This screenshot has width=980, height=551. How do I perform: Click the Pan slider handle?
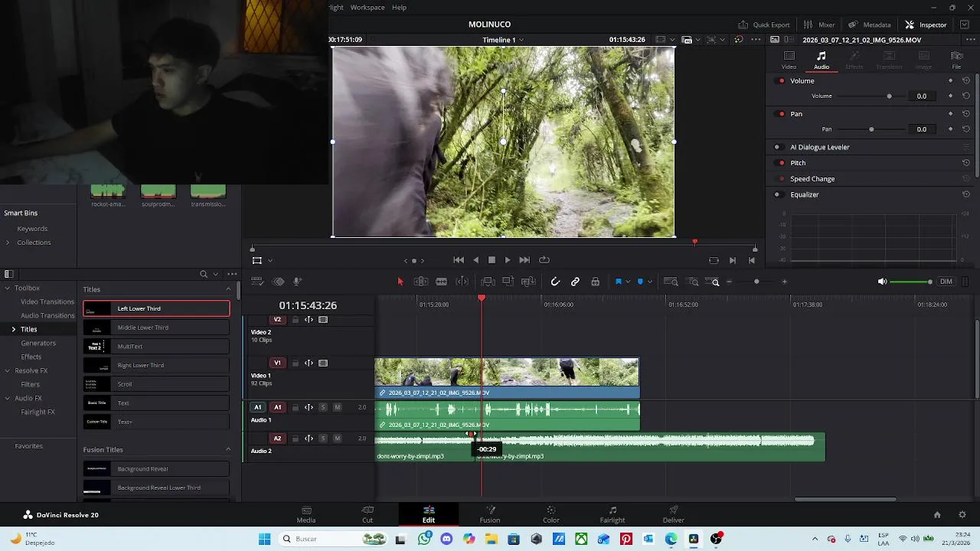[871, 129]
